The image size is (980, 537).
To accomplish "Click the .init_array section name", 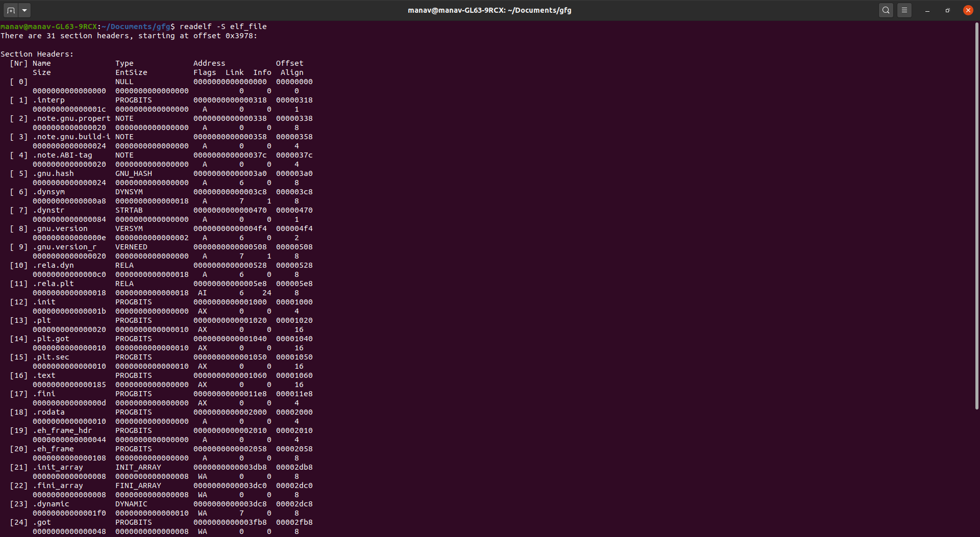I will coord(58,467).
